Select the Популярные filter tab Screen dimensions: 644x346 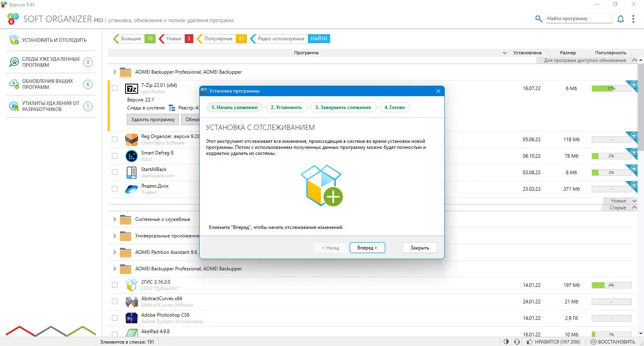pos(222,39)
